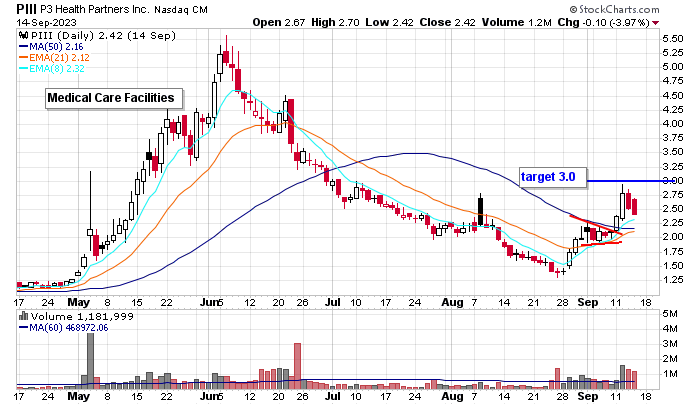This screenshot has width=700, height=405.
Task: Click the MA(50) 2.16 legend entry
Action: (51, 46)
